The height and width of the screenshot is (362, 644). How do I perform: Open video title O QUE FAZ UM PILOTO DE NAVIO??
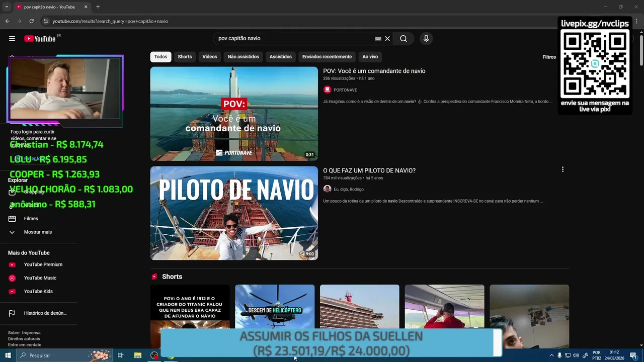tap(369, 170)
